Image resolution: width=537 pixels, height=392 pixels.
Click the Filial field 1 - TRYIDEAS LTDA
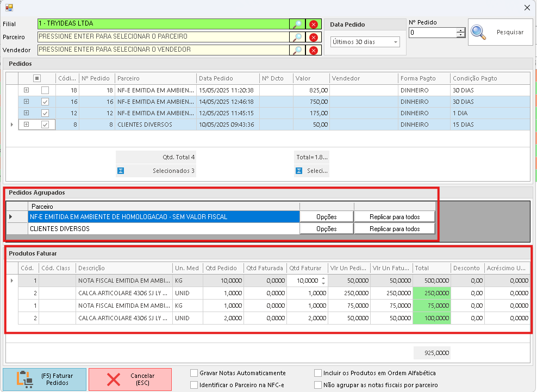click(x=164, y=23)
